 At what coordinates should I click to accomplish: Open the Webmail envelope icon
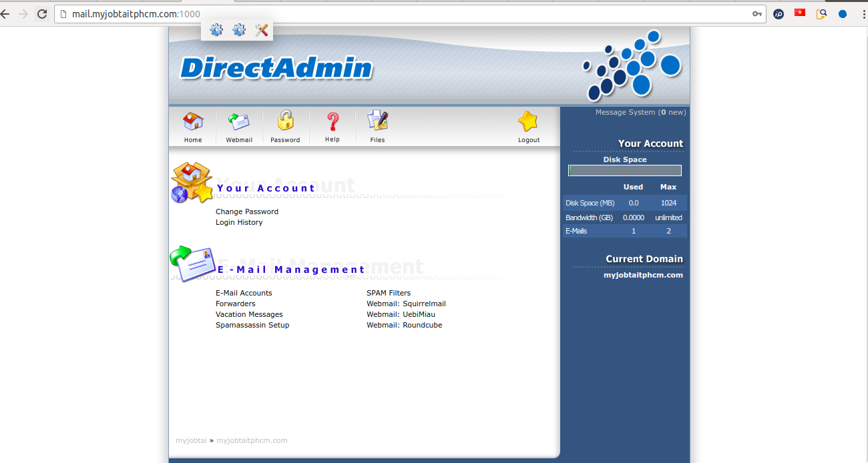[x=238, y=121]
